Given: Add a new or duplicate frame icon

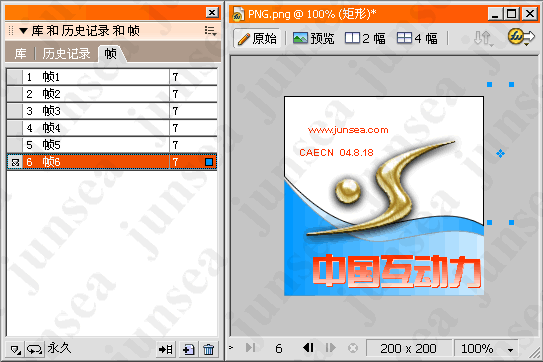Looking at the screenshot, I should pos(188,349).
